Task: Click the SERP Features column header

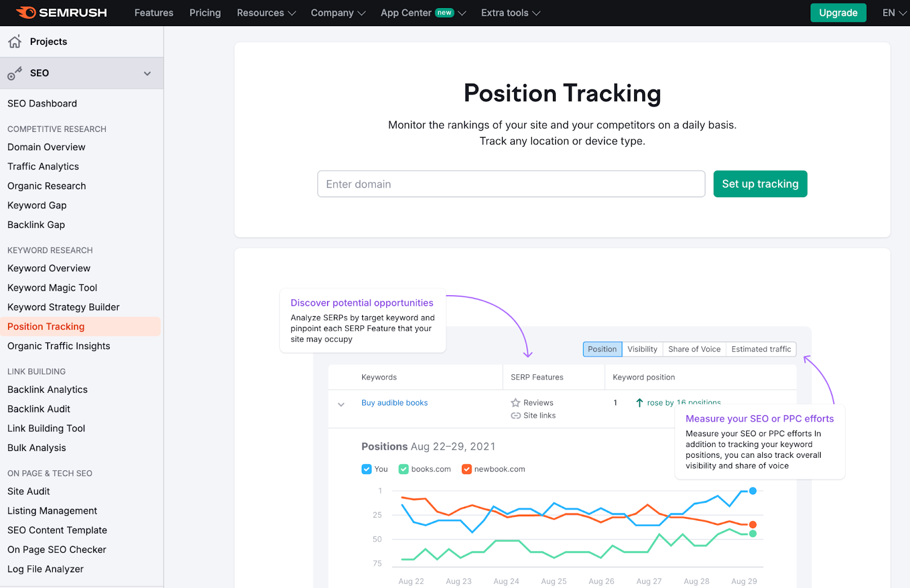Action: coord(537,377)
